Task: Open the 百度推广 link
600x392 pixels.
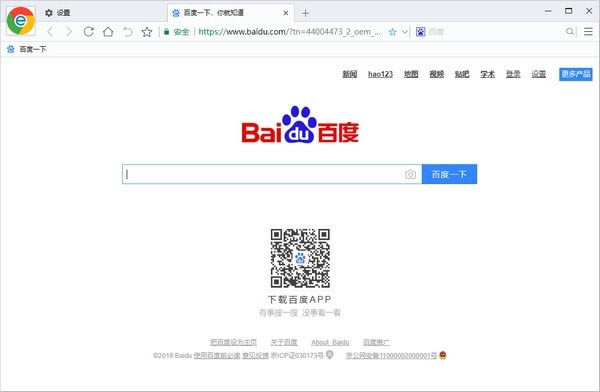Action: pyautogui.click(x=376, y=342)
